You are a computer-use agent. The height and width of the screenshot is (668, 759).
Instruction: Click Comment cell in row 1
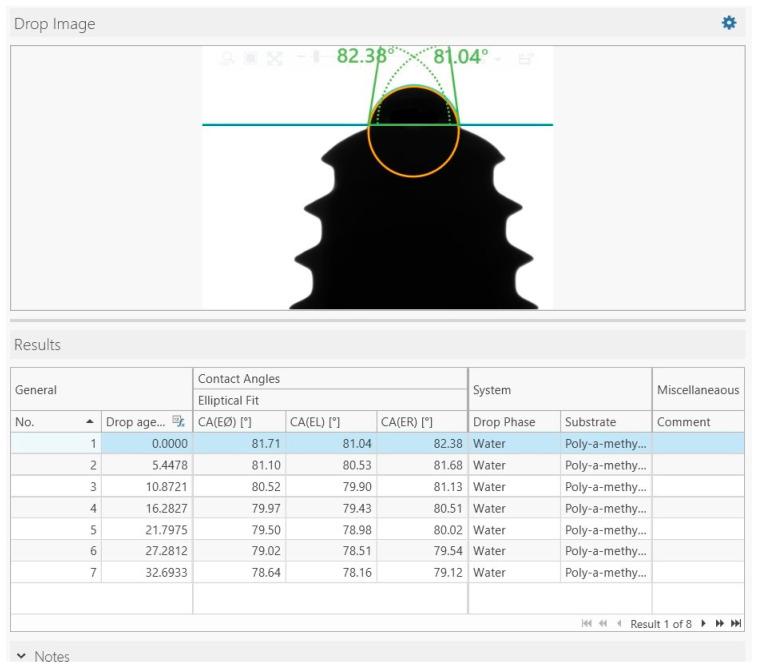697,443
